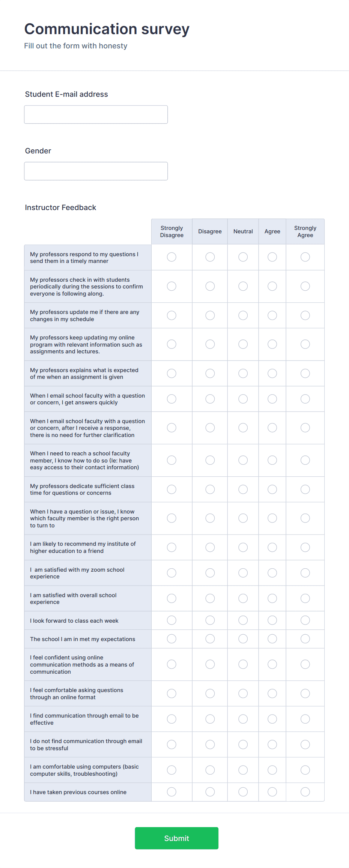
Task: Select Strongly Disagree for timely question responses
Action: pos(171,257)
